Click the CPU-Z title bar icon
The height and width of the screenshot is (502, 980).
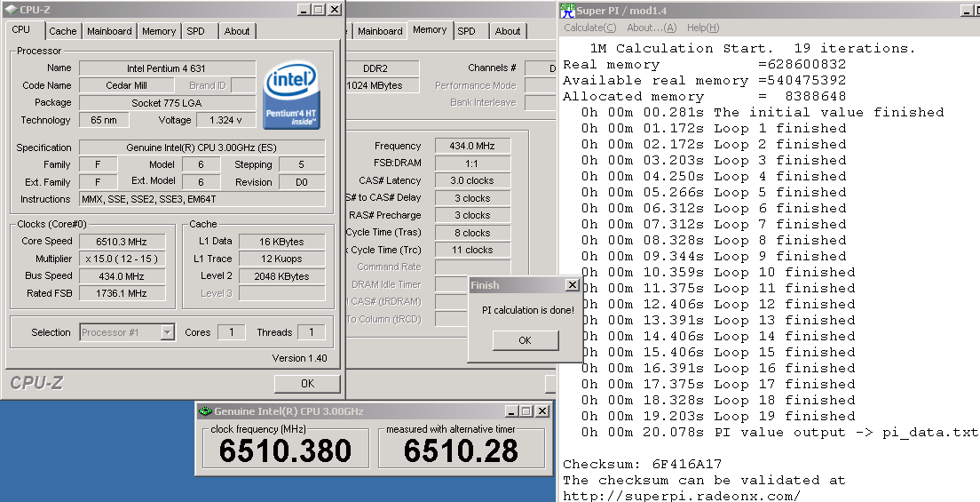point(11,10)
